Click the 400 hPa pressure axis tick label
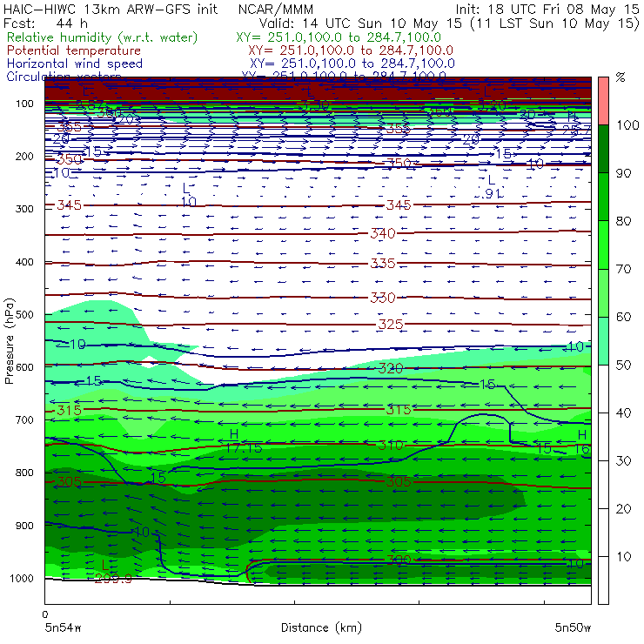Screen dimensions: 644x644 pyautogui.click(x=24, y=262)
